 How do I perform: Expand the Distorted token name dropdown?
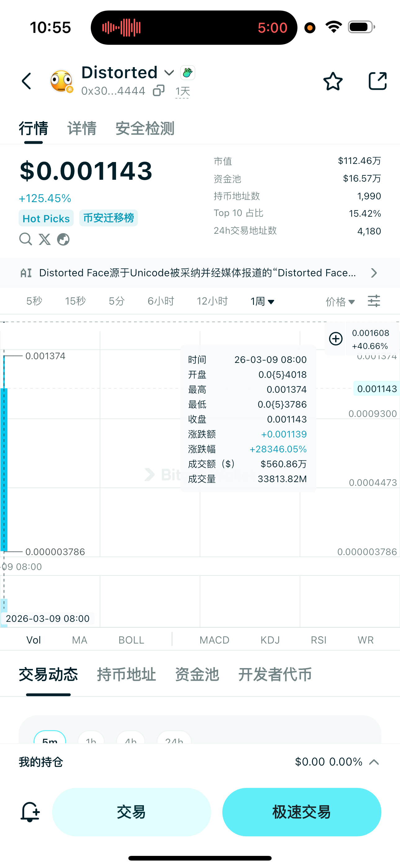coord(169,72)
